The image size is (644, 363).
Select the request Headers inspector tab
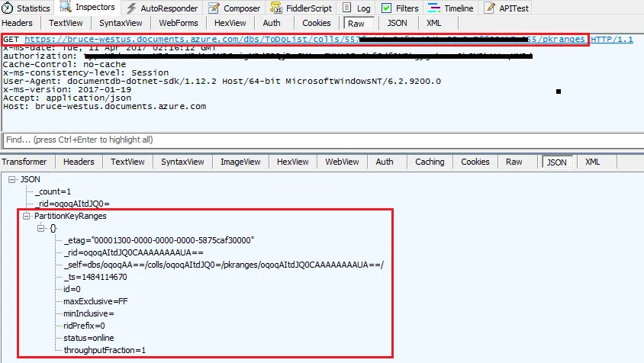pyautogui.click(x=18, y=23)
